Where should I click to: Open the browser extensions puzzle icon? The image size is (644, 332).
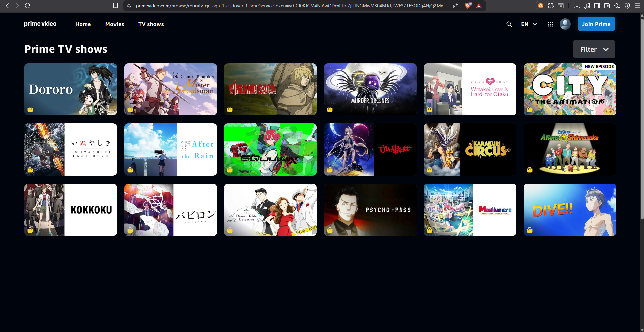pyautogui.click(x=551, y=6)
